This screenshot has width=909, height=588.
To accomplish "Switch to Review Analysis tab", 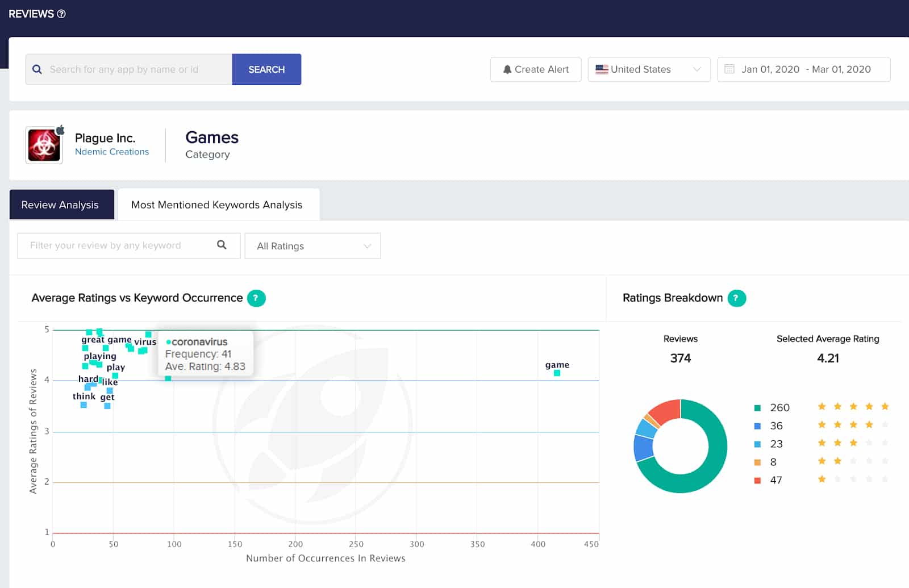I will 61,205.
